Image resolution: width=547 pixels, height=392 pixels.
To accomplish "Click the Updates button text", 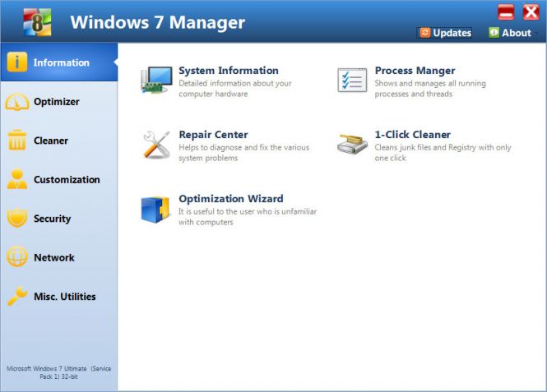I will tap(452, 33).
